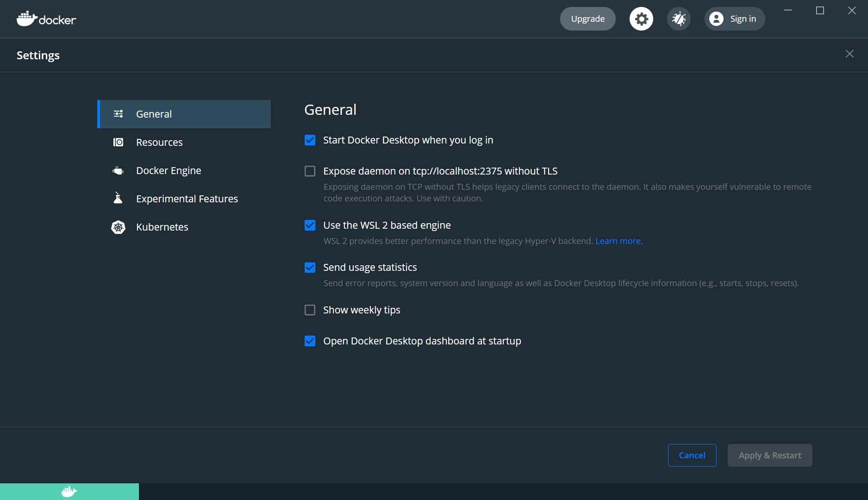Viewport: 868px width, 500px height.
Task: Open the Kubernetes settings section
Action: tap(162, 227)
